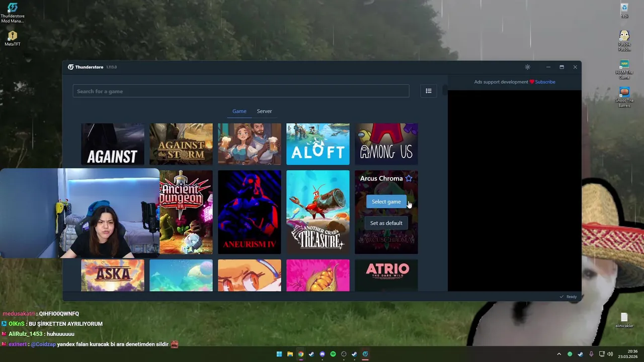Select the Aneurism IV game thumbnail
Viewport: 644px width, 362px height.
pyautogui.click(x=250, y=212)
